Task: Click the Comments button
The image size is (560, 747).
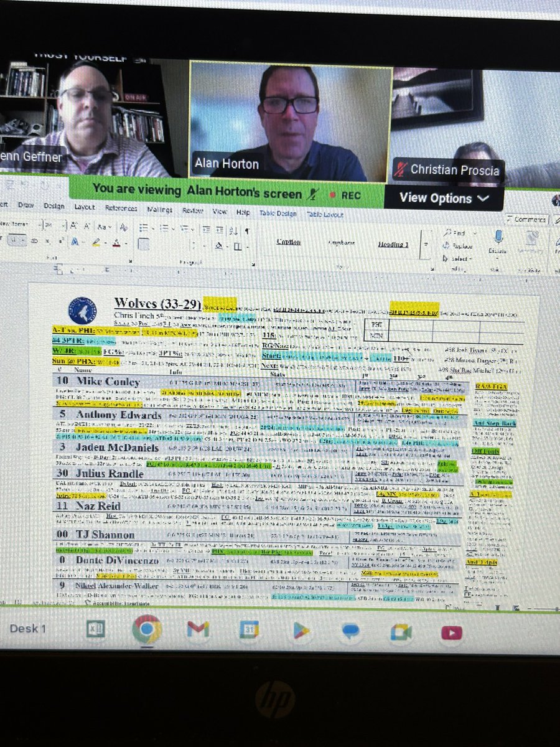Action: 526,219
